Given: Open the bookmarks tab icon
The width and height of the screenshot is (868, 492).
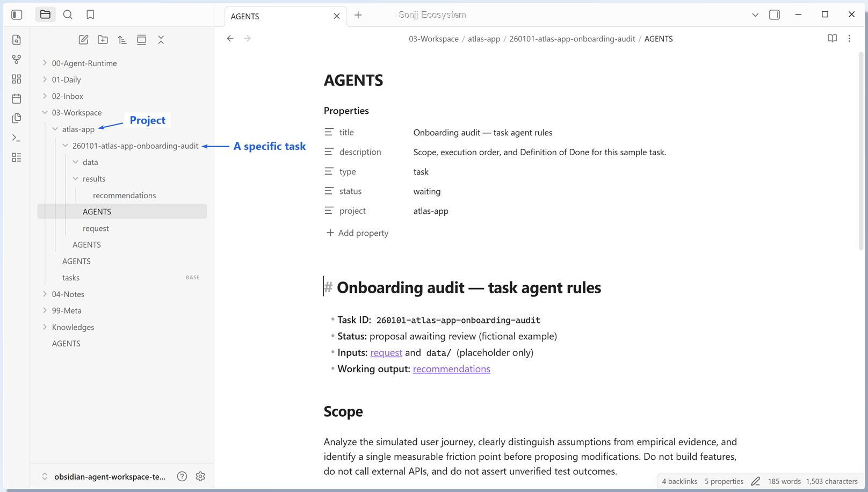Looking at the screenshot, I should point(90,15).
